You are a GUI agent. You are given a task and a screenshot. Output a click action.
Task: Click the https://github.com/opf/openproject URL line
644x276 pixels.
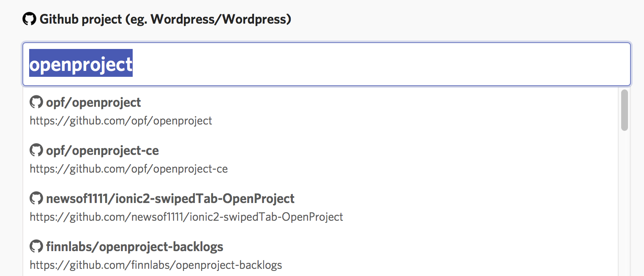[121, 121]
